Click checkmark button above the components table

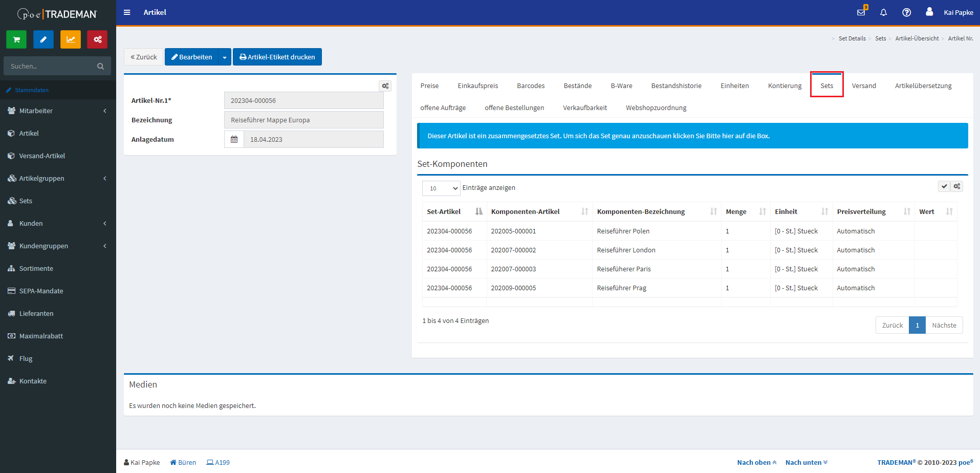944,186
